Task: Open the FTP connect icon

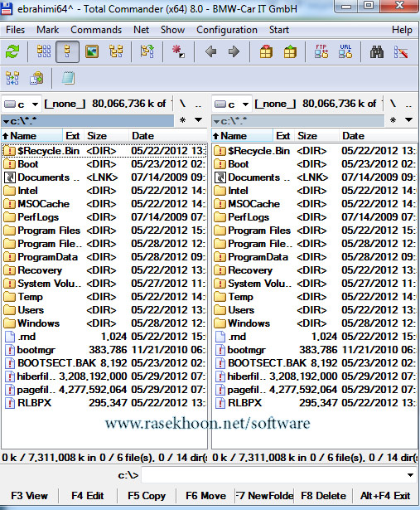Action: pyautogui.click(x=321, y=51)
